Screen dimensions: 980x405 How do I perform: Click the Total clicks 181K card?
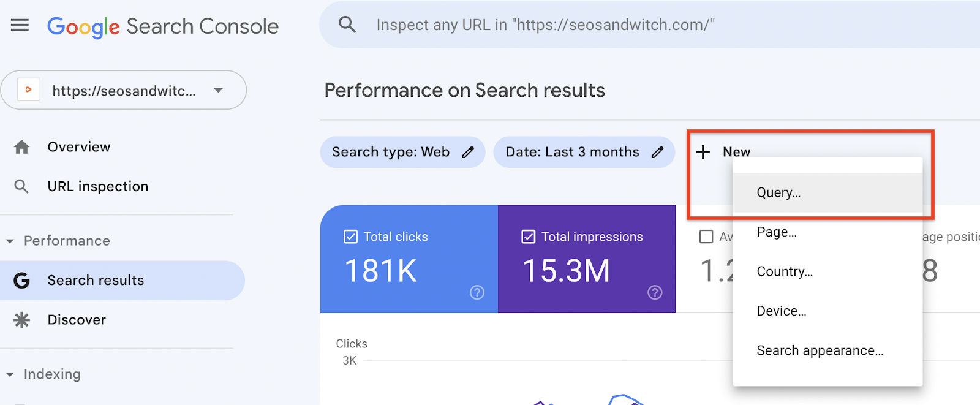pos(409,259)
